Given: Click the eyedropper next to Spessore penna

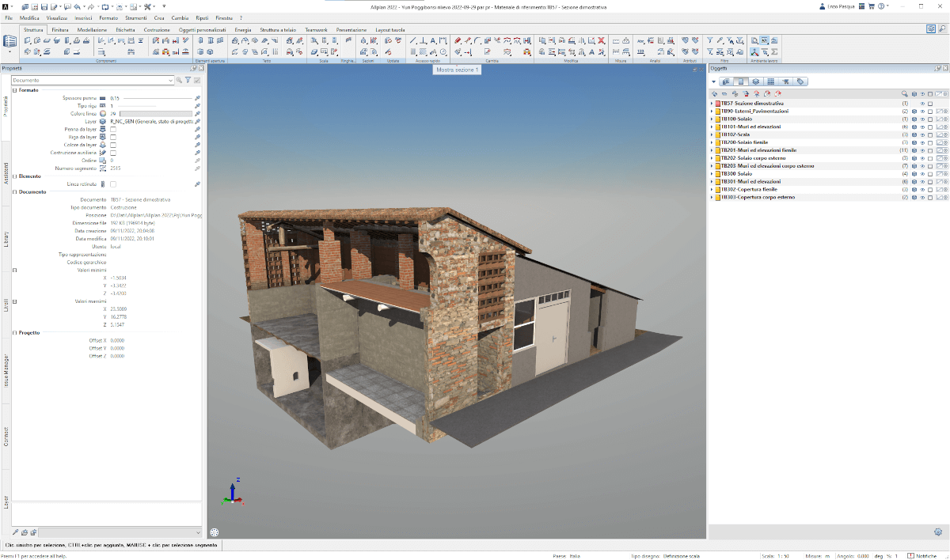Looking at the screenshot, I should pos(197,97).
